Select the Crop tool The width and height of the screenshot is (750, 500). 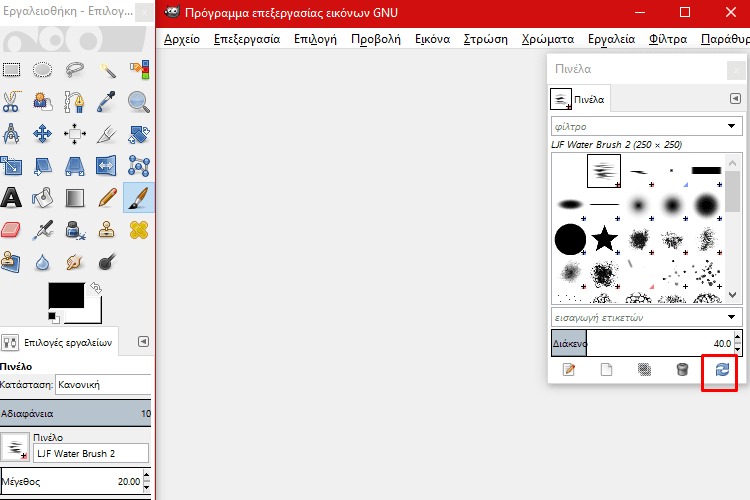point(106,134)
